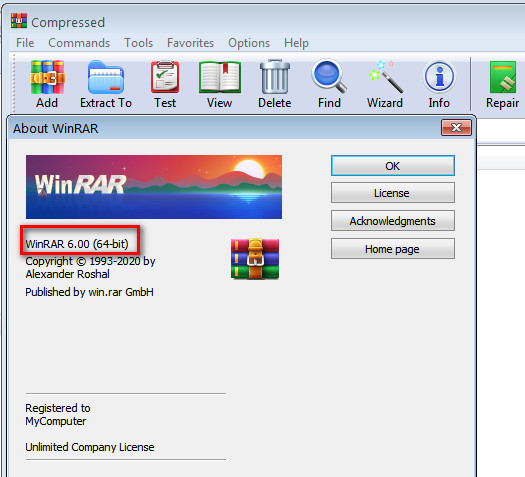Click the Repair archive icon
The height and width of the screenshot is (477, 525).
click(x=503, y=77)
